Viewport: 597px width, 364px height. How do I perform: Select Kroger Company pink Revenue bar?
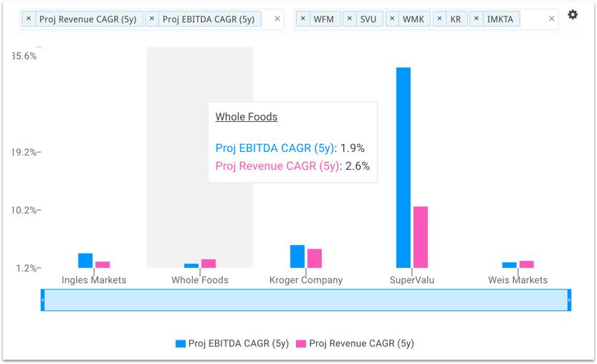pos(315,258)
